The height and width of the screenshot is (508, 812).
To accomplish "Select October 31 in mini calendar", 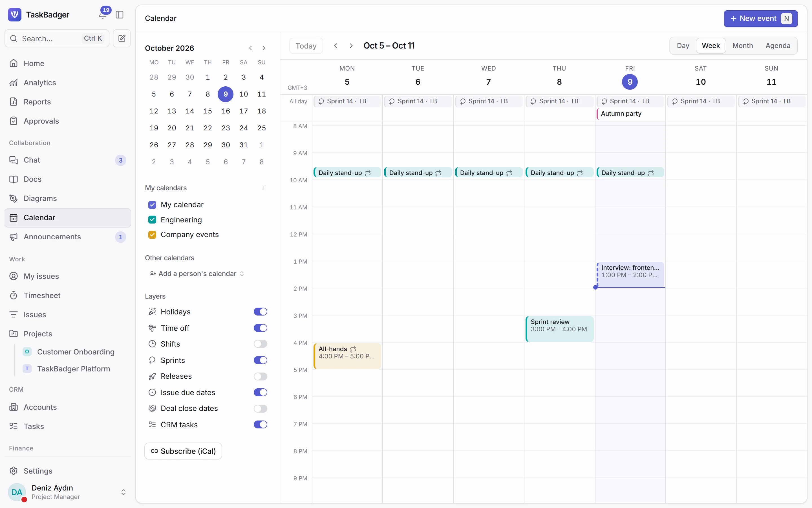I will point(244,145).
